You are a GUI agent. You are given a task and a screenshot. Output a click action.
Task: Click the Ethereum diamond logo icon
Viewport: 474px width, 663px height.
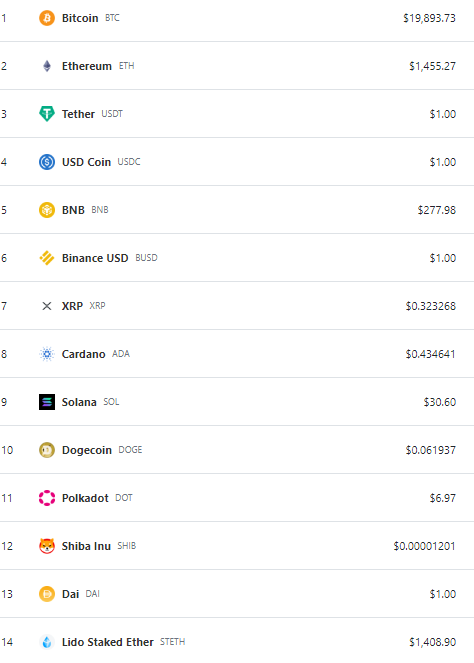pos(47,66)
